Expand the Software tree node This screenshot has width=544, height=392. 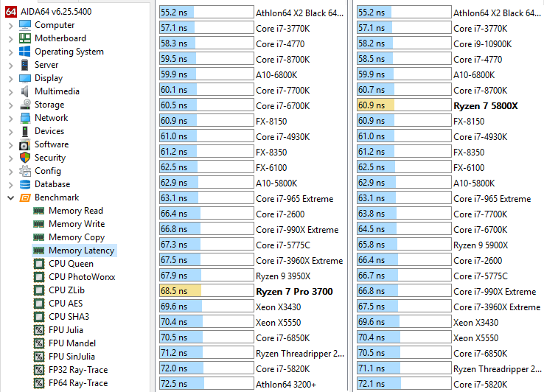point(11,145)
